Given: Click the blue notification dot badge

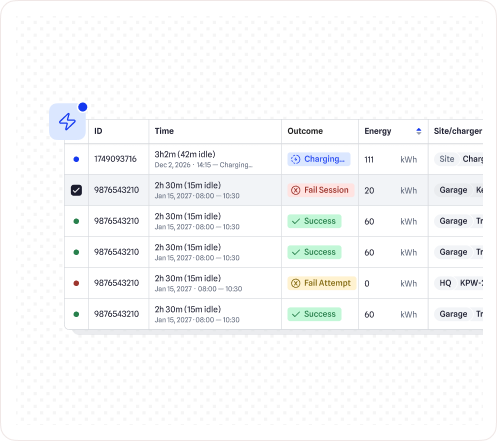Looking at the screenshot, I should point(83,107).
